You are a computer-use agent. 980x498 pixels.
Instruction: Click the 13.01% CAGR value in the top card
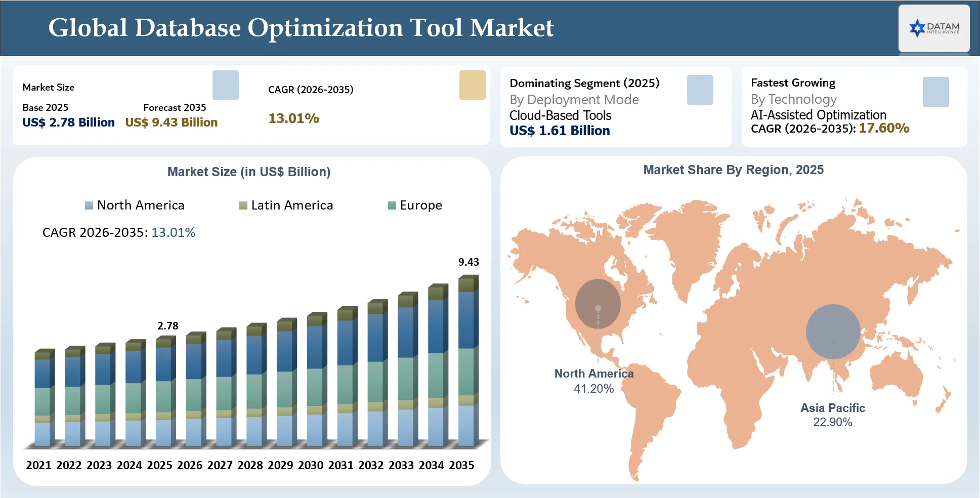pos(293,118)
